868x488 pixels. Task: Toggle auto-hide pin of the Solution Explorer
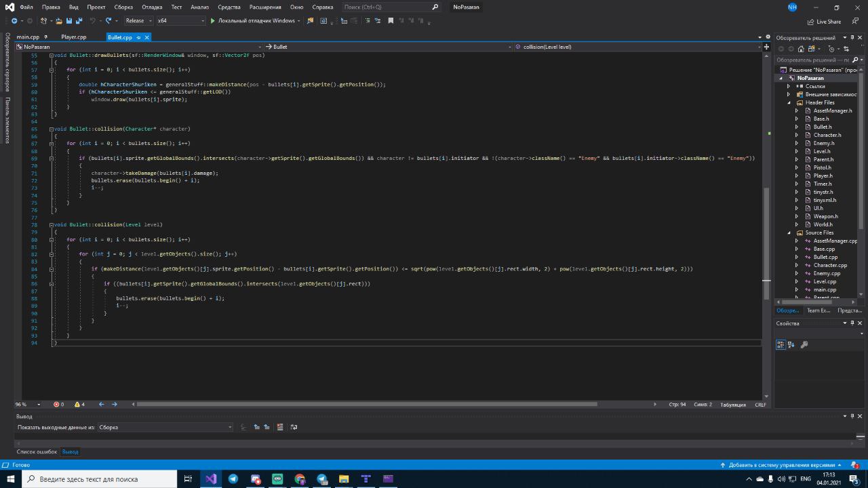pos(852,37)
